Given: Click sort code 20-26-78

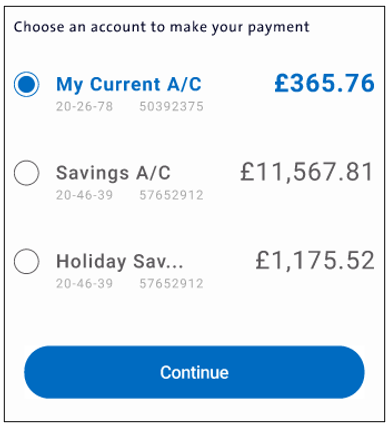Looking at the screenshot, I should (84, 106).
